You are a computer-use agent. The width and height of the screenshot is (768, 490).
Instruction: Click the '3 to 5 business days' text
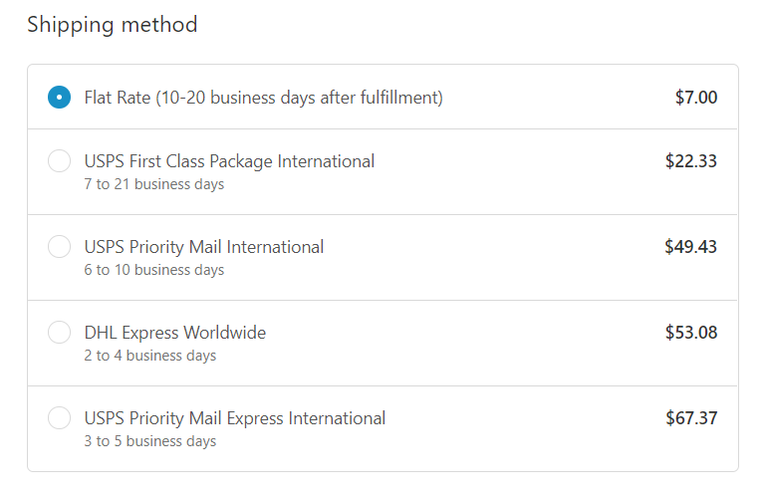[150, 441]
